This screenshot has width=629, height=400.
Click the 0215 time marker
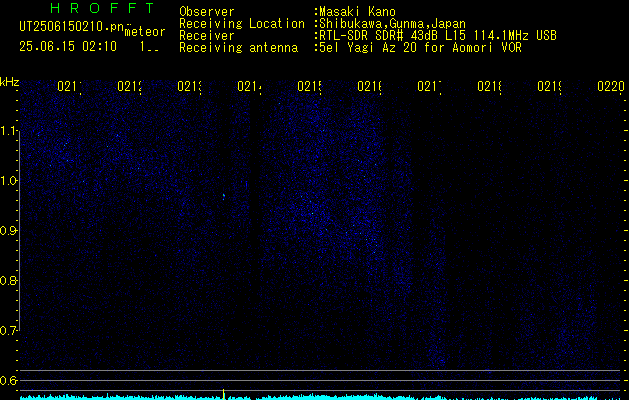[x=309, y=87]
